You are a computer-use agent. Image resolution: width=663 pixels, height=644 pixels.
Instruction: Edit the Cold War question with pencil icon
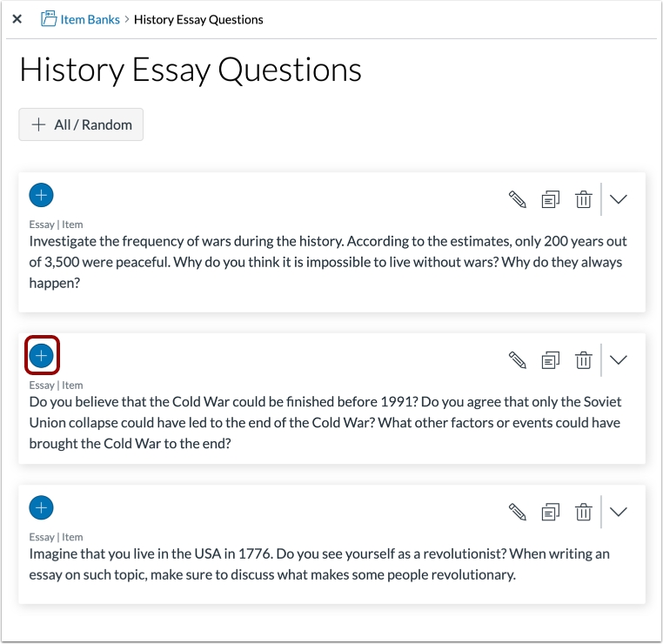click(x=518, y=359)
